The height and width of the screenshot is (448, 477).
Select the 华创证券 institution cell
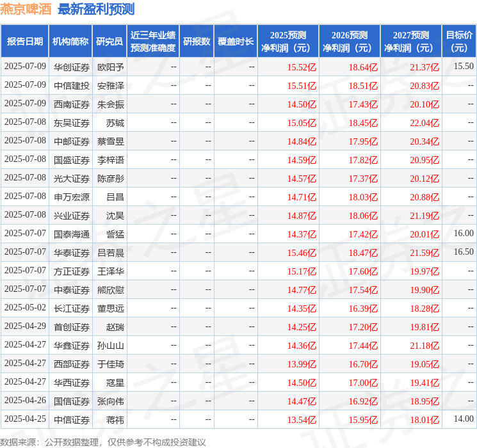point(72,67)
